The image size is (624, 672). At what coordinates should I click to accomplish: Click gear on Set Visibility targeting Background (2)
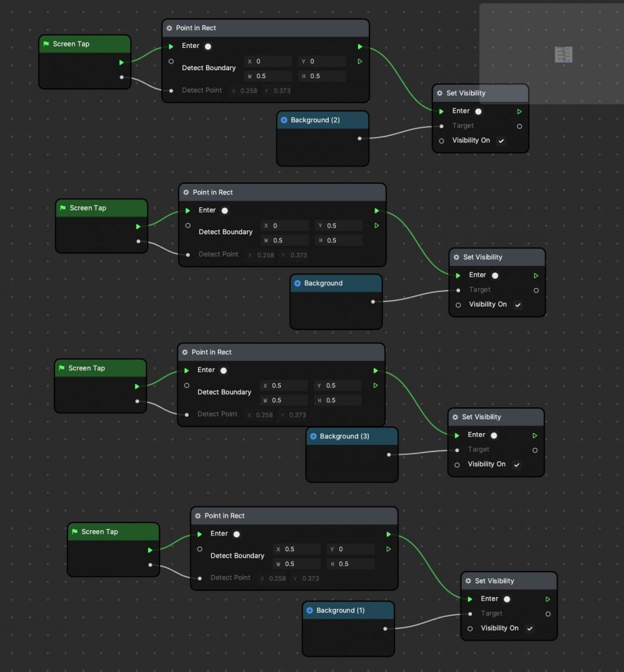[x=440, y=93]
